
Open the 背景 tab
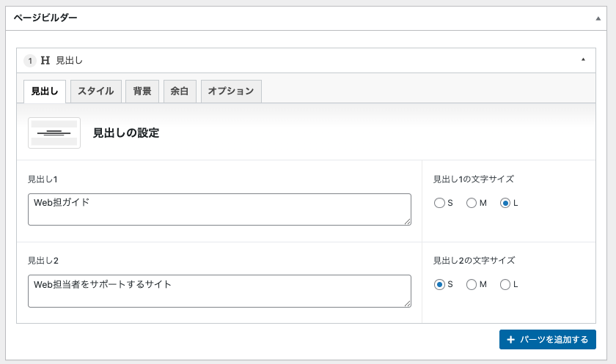tap(142, 92)
